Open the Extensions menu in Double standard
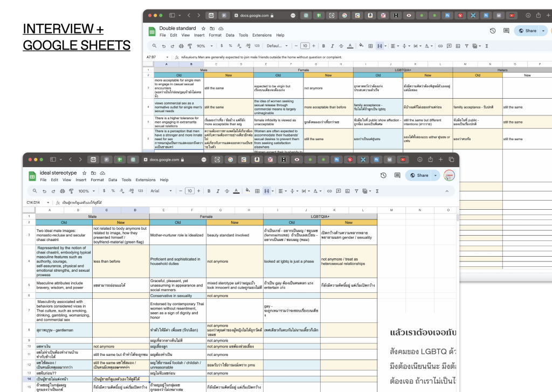Viewport: 552px width, 392px height. tap(262, 35)
